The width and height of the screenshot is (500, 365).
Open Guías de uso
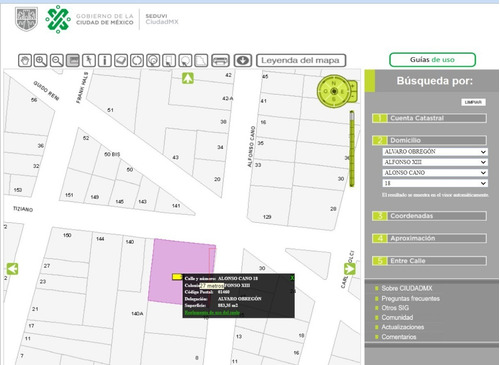pyautogui.click(x=432, y=60)
